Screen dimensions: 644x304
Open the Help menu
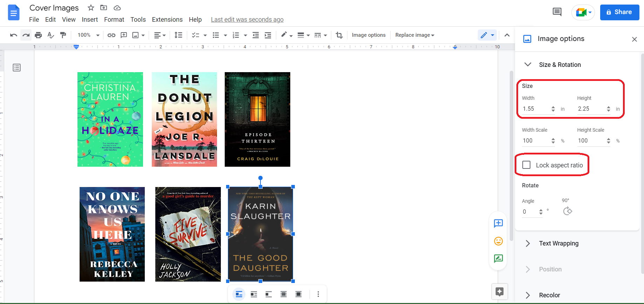coord(195,20)
